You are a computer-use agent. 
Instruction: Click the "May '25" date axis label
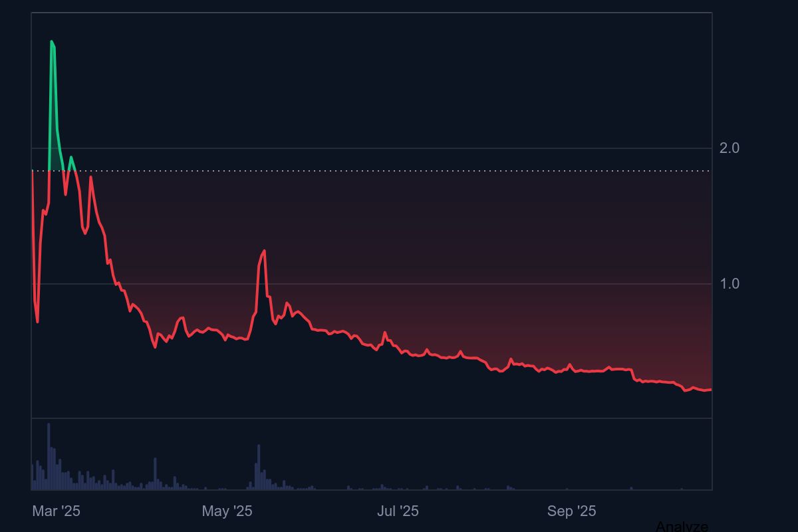[227, 511]
